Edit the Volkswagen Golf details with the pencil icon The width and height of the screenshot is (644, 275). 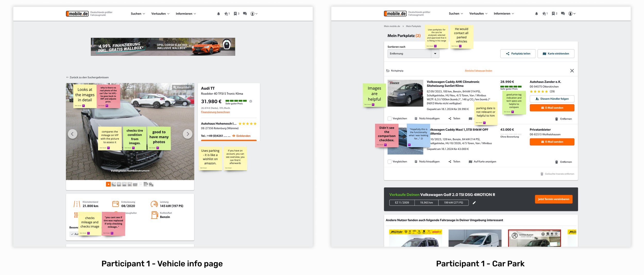coord(474,203)
